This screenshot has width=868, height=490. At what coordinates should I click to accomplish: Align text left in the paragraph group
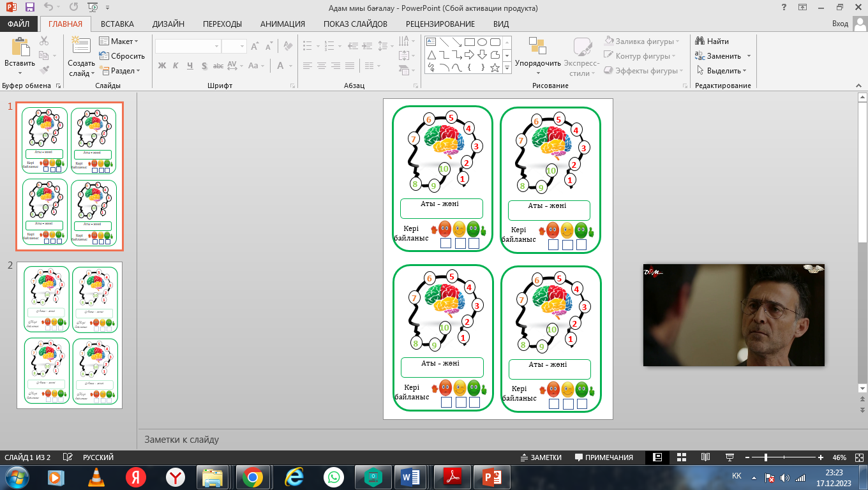pyautogui.click(x=308, y=66)
